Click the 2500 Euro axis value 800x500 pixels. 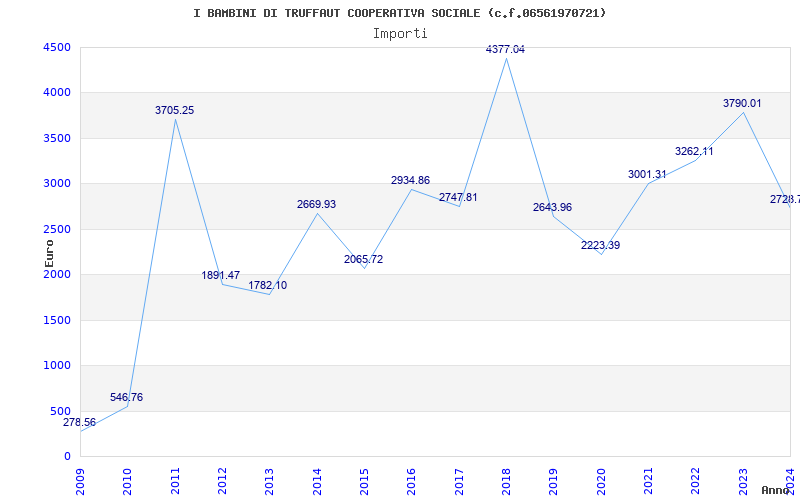tap(57, 229)
